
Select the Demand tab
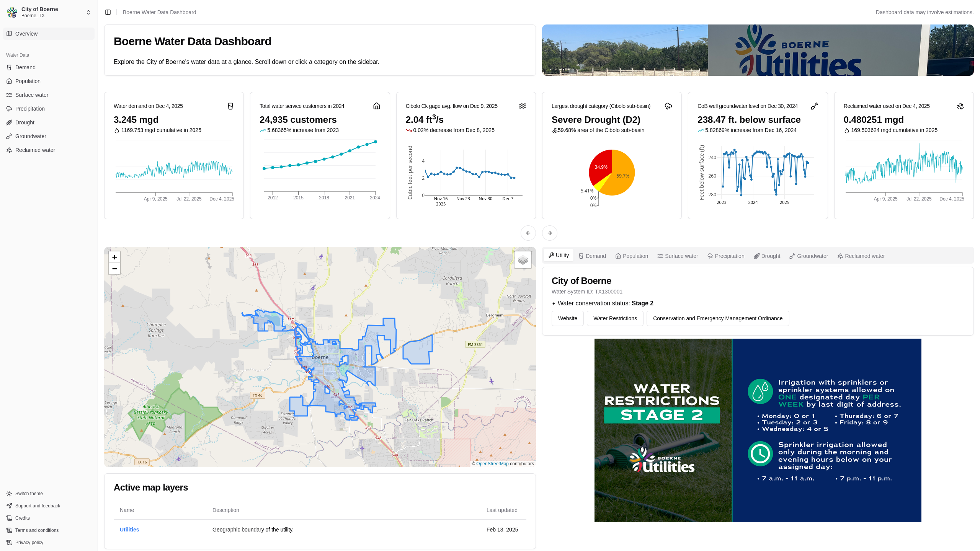(x=592, y=256)
